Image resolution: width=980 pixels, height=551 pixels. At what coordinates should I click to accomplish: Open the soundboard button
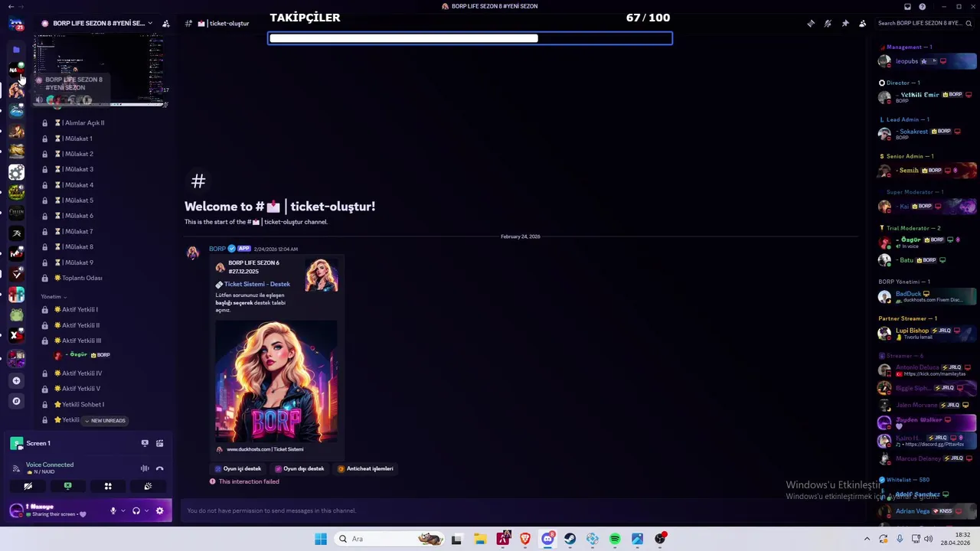148,486
